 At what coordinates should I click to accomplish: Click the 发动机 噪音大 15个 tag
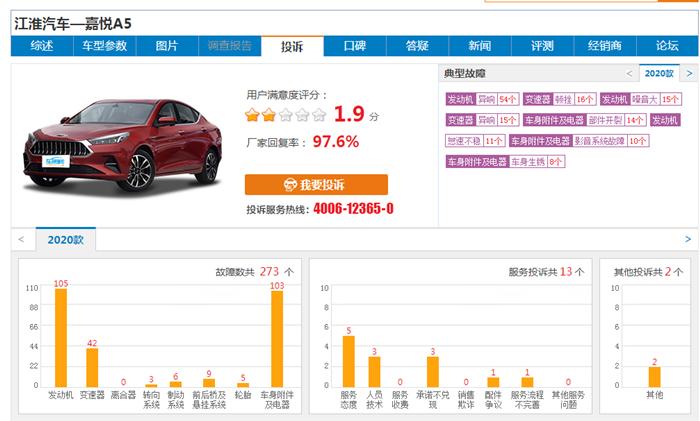(x=641, y=99)
